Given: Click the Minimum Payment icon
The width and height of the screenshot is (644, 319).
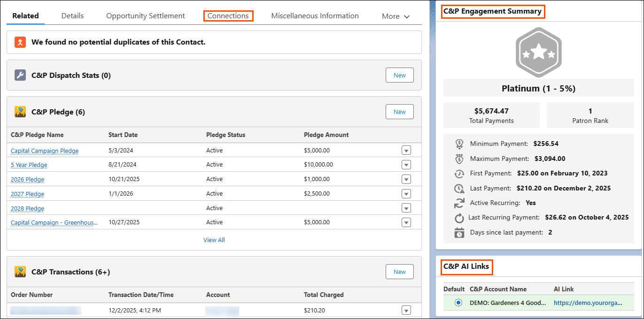Looking at the screenshot, I should (459, 144).
